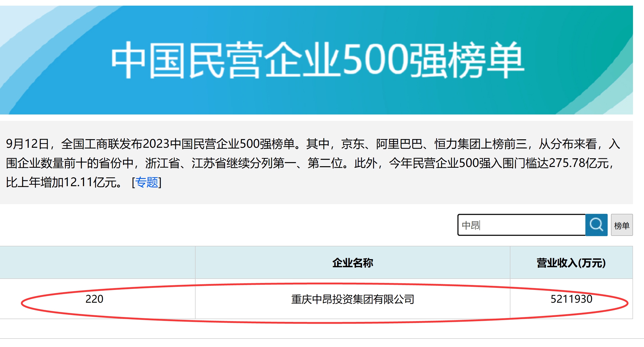Select 重庆中昂投资集团有限公司 company name
Viewport: 644px width, 347px height.
point(353,299)
